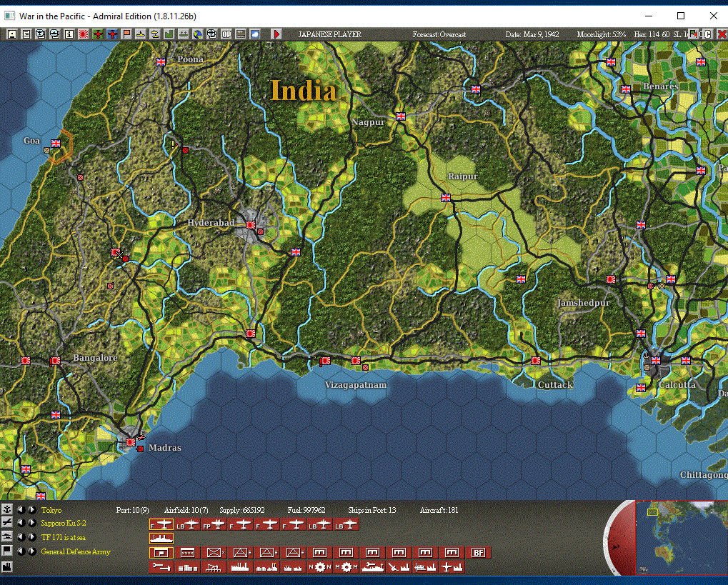
Task: Click the ship icon beside TF 171
Action: coord(6,536)
